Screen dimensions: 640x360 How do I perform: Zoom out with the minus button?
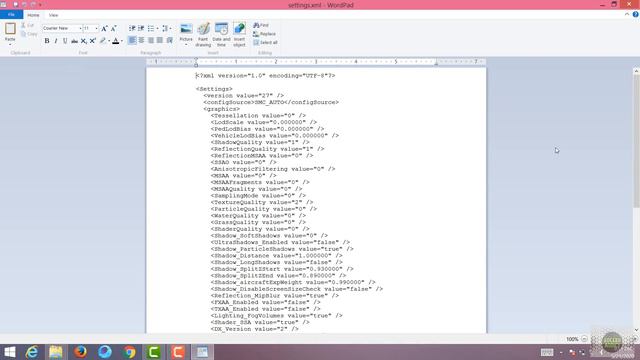pos(584,339)
